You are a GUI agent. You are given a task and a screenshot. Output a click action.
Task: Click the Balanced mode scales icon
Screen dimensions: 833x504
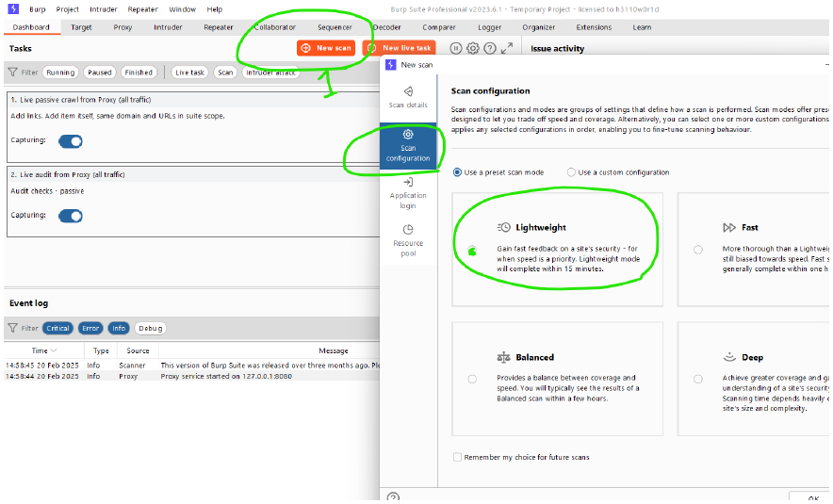[x=503, y=357]
